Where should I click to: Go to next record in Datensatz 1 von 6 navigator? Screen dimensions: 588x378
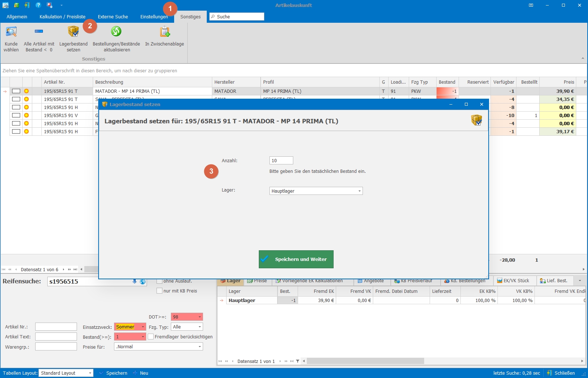[x=63, y=269]
